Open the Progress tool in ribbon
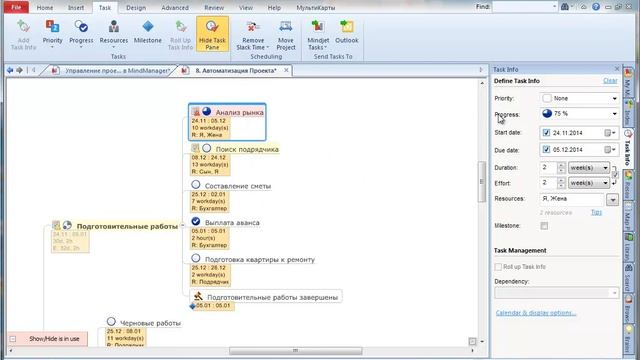 pyautogui.click(x=81, y=34)
